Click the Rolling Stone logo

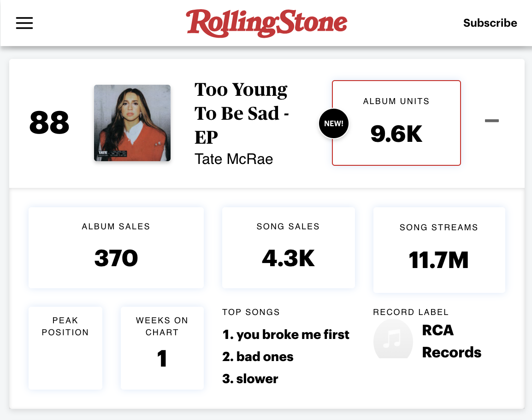tap(266, 23)
